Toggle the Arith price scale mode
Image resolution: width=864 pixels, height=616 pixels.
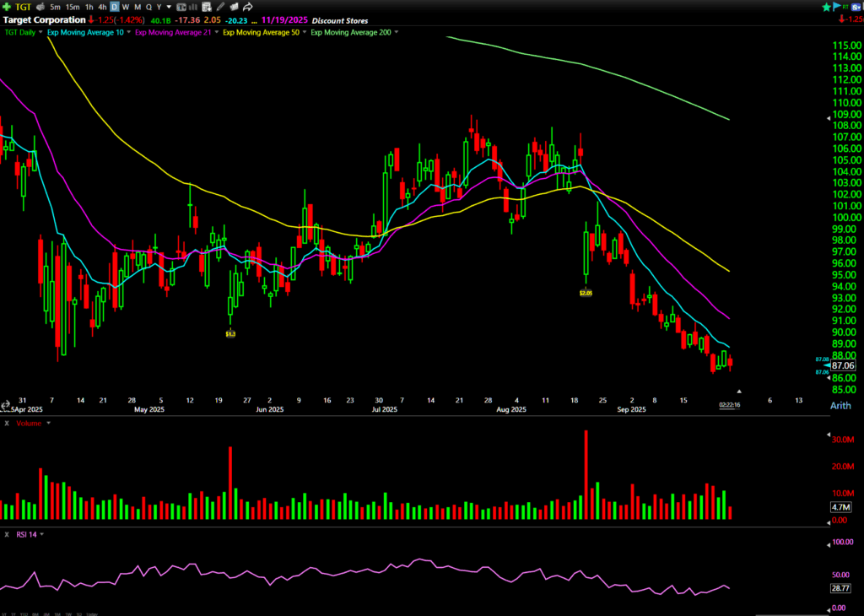pos(840,406)
